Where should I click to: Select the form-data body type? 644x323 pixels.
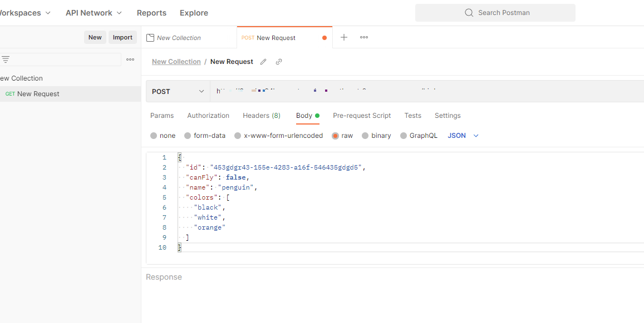[x=187, y=136]
